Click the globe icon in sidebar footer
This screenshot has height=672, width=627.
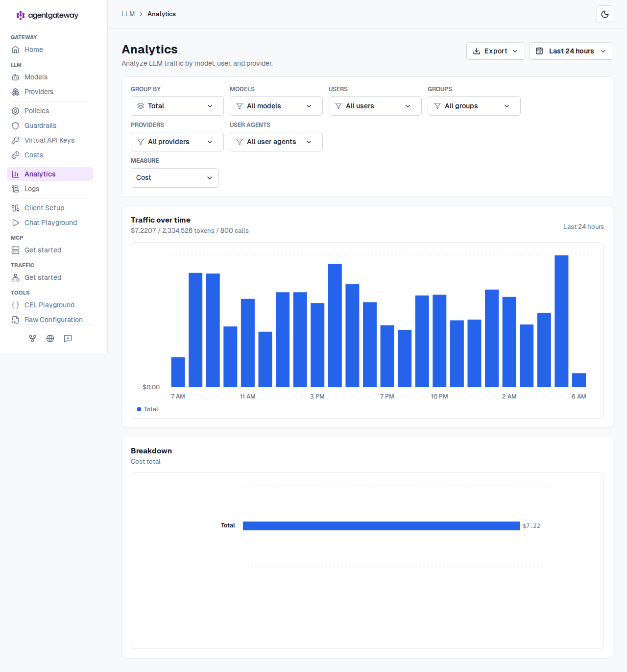click(50, 338)
